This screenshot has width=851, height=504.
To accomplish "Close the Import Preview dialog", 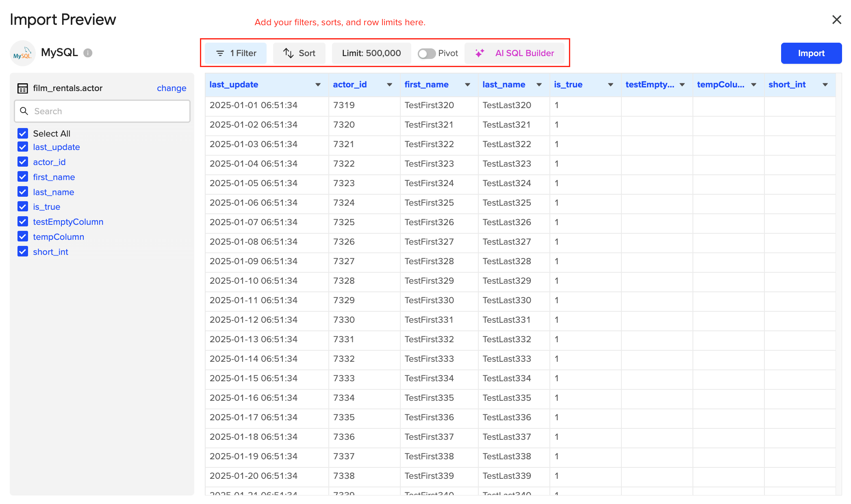I will coord(836,20).
